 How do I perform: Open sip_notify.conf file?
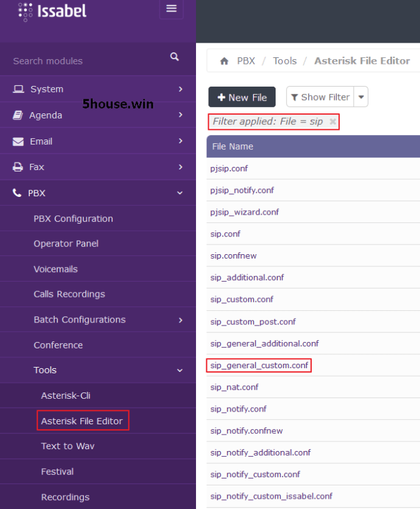[x=239, y=409]
